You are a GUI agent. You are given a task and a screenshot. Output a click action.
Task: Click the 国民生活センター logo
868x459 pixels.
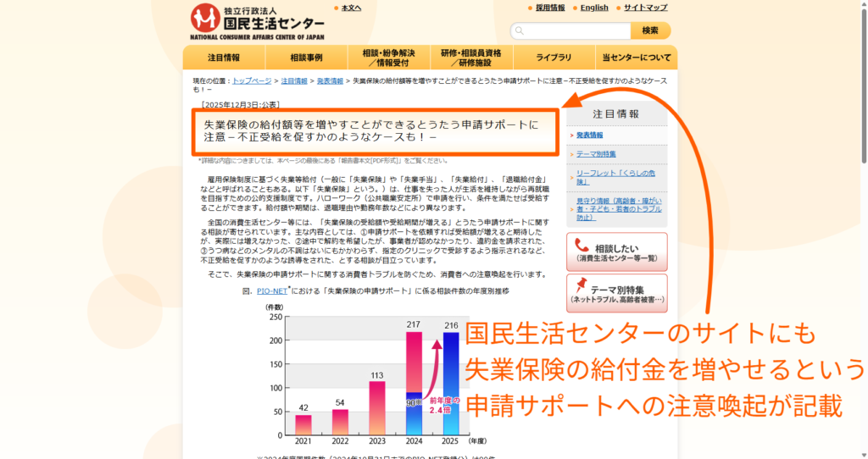tap(257, 21)
